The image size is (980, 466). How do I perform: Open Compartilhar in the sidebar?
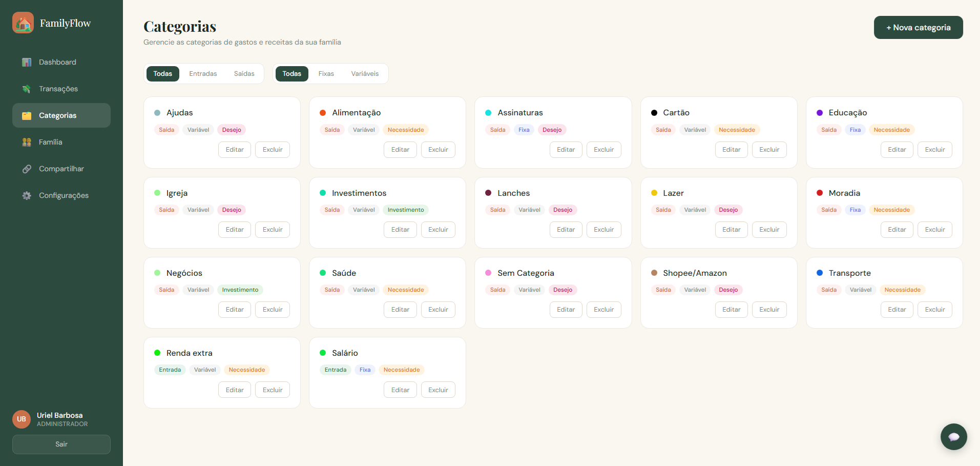tap(61, 169)
